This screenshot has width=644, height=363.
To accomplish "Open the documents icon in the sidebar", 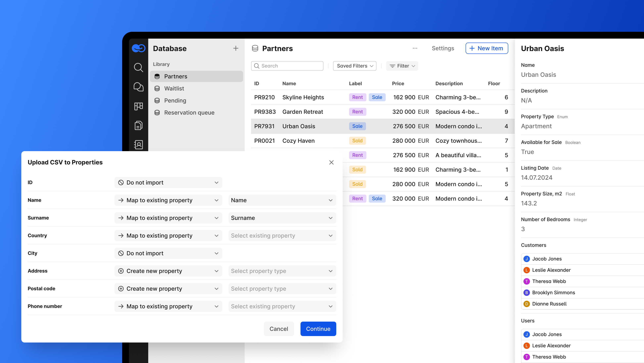I will point(138,125).
